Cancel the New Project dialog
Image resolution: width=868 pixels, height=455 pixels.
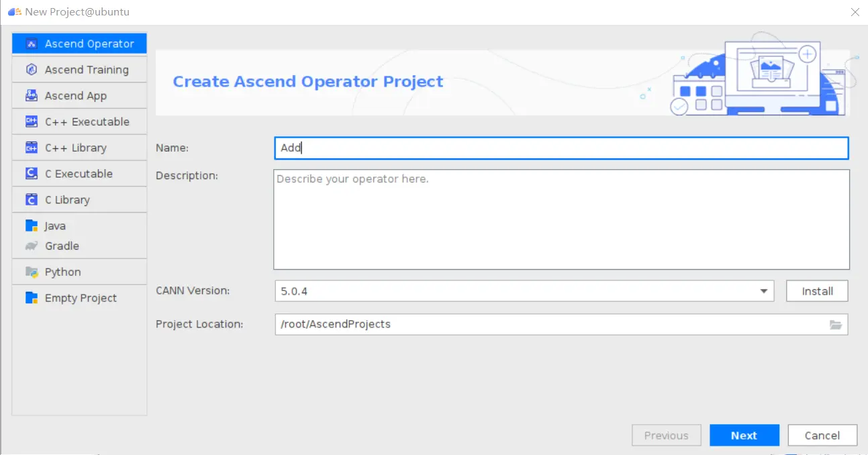[x=822, y=436]
